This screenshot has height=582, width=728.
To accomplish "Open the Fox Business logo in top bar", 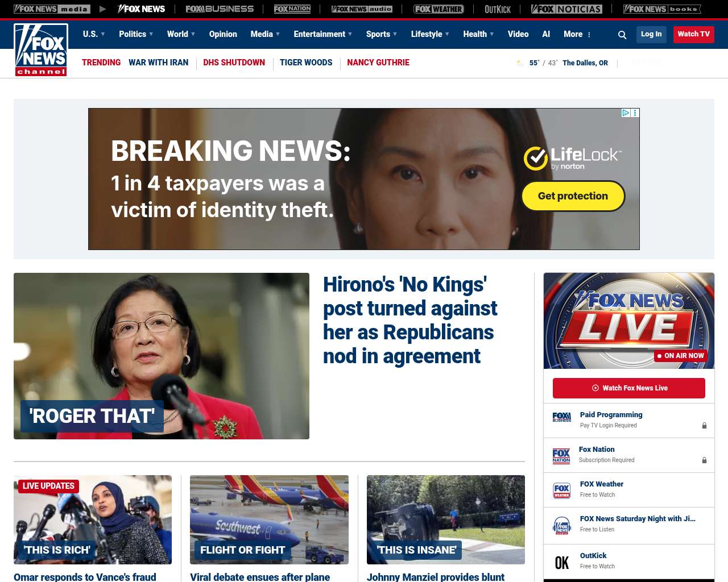I will pyautogui.click(x=220, y=9).
